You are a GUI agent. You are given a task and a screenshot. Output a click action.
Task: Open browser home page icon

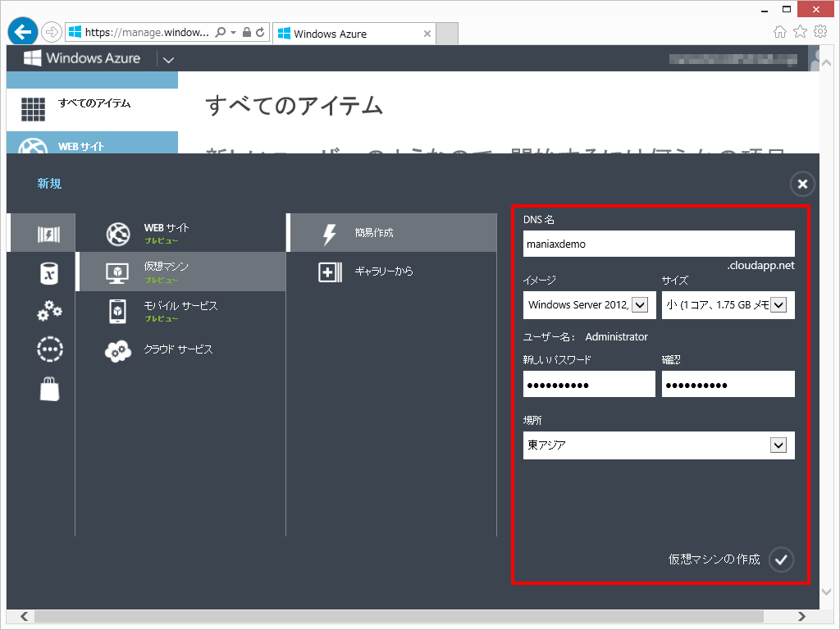click(780, 32)
